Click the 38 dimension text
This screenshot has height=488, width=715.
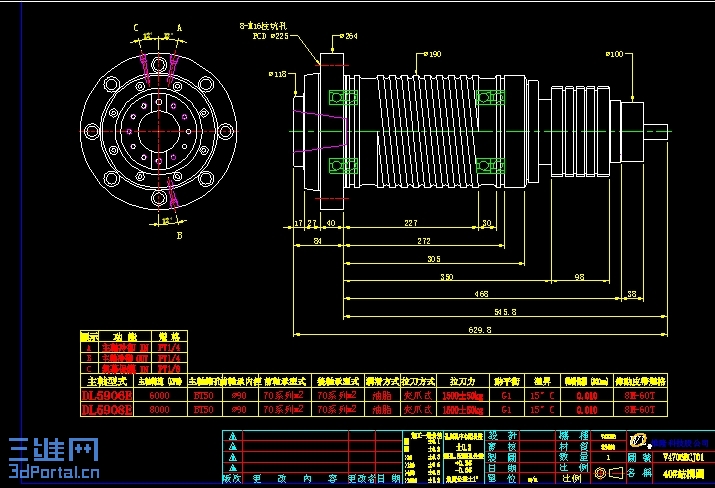click(632, 294)
